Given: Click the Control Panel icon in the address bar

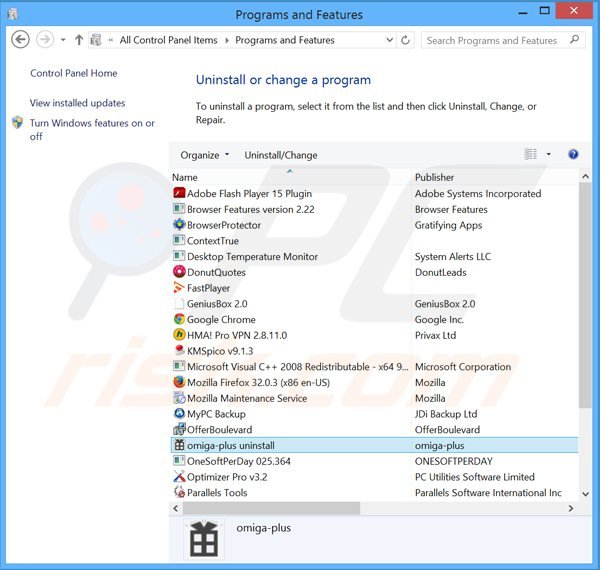Looking at the screenshot, I should [x=96, y=40].
